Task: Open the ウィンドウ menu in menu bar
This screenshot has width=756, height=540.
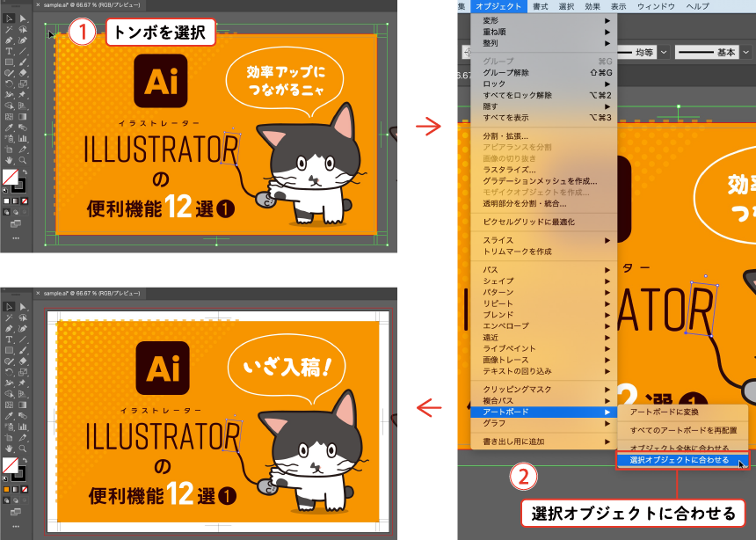Action: click(x=655, y=6)
